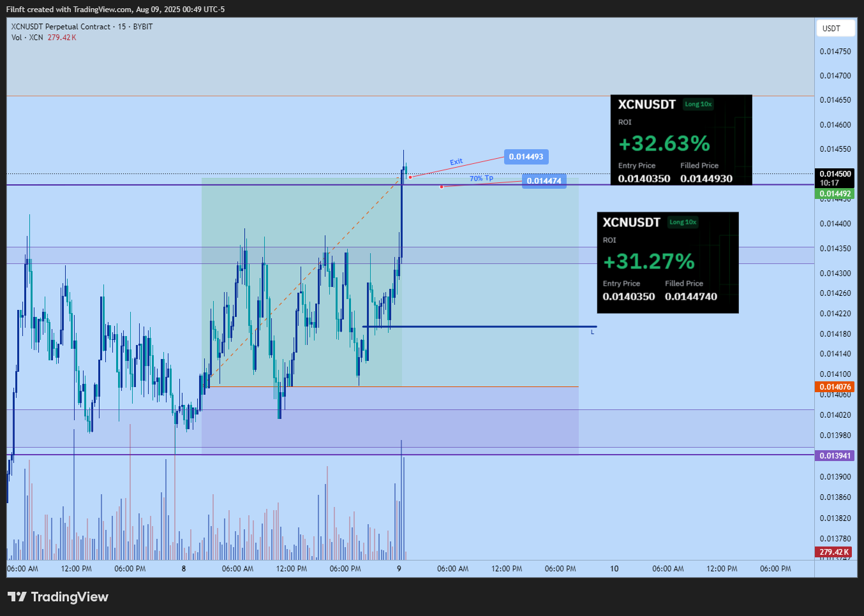
Task: Click the 0.013980 price axis tick
Action: 835,436
